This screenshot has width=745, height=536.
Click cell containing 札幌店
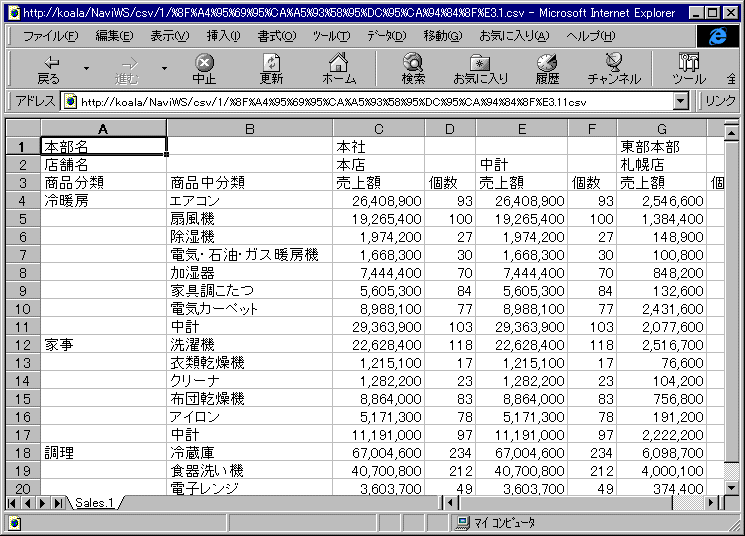click(662, 165)
